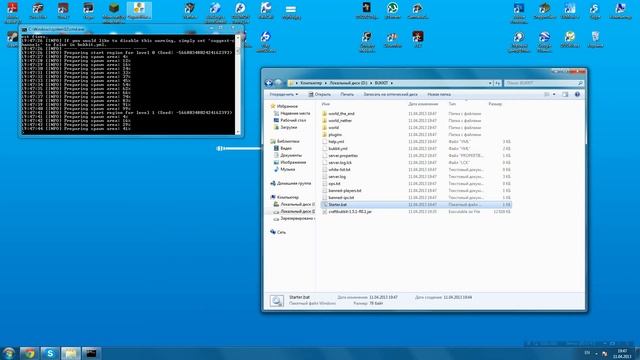Select the banned-players.txt file
Screen dimensions: 640x360
coord(344,191)
